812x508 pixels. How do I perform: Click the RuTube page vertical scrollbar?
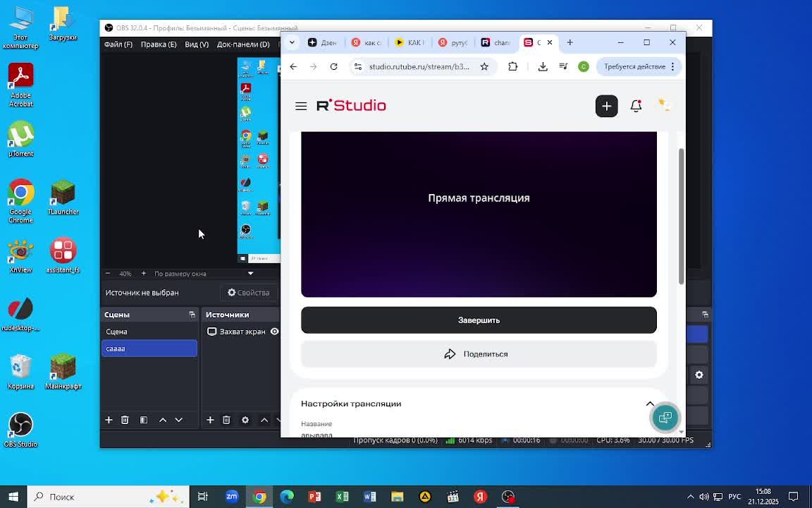[x=682, y=216]
